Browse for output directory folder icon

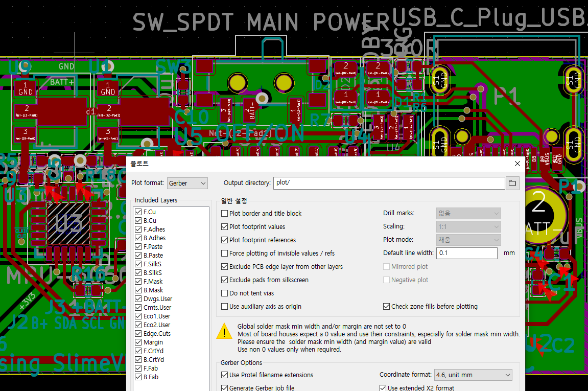[x=512, y=183]
